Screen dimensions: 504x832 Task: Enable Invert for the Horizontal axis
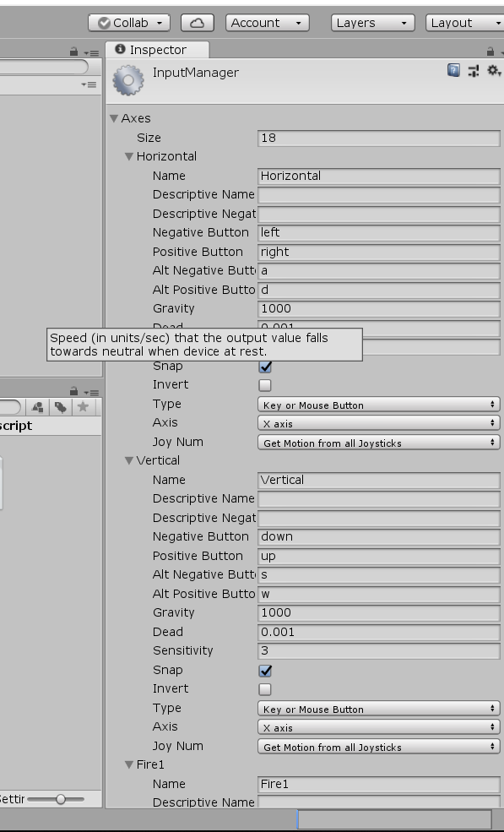pos(265,385)
